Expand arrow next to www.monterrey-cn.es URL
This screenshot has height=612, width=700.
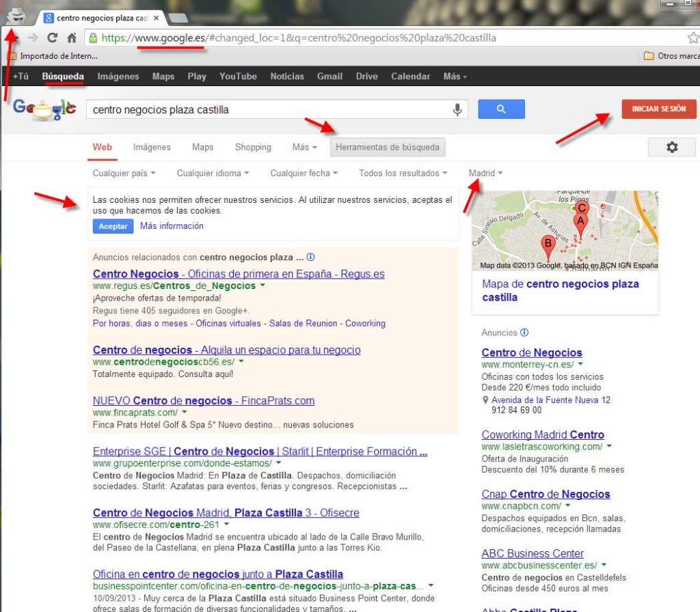(x=580, y=364)
